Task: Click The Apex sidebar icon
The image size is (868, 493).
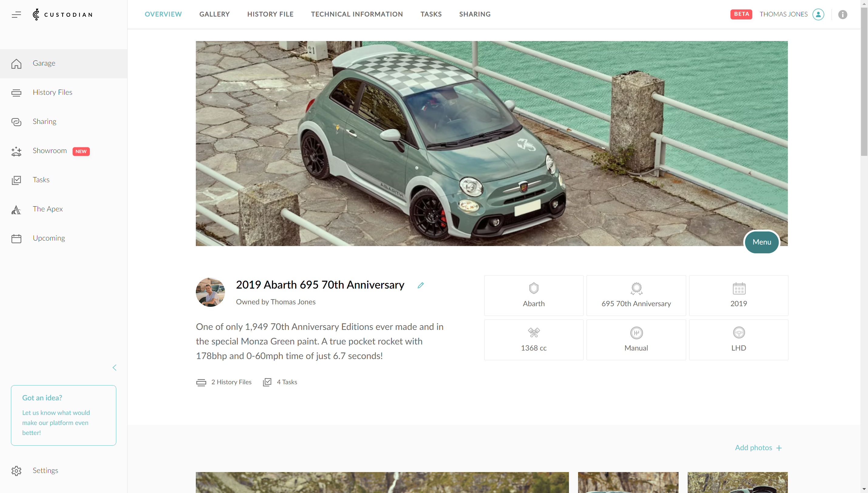Action: point(16,210)
